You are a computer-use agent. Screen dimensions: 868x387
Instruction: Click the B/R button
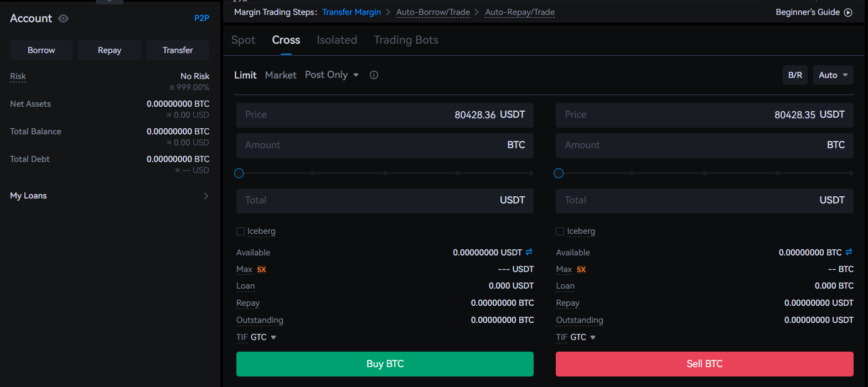pyautogui.click(x=795, y=75)
